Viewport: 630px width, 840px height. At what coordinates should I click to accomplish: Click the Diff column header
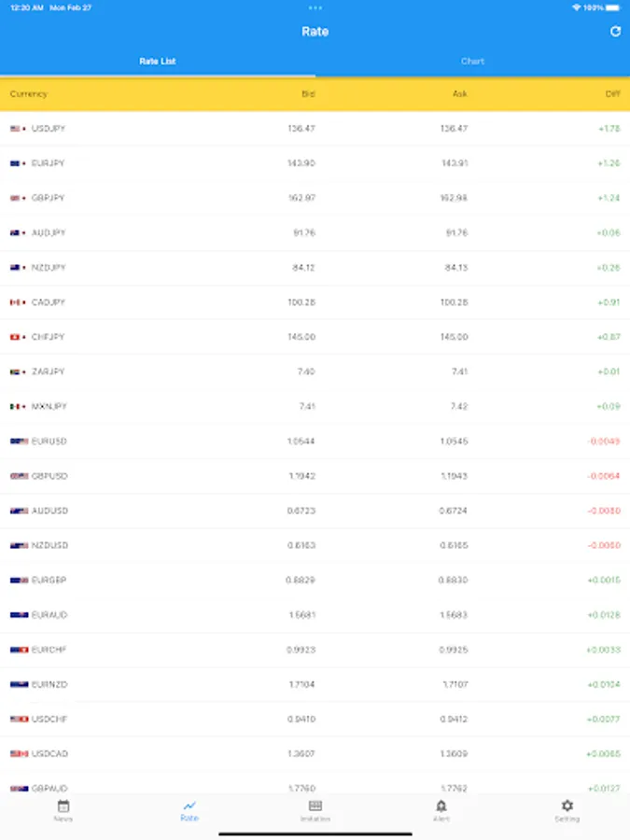(612, 94)
